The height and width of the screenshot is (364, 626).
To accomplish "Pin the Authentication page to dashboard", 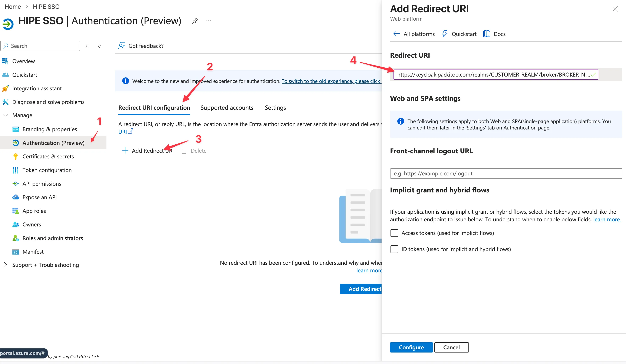I will tap(195, 21).
